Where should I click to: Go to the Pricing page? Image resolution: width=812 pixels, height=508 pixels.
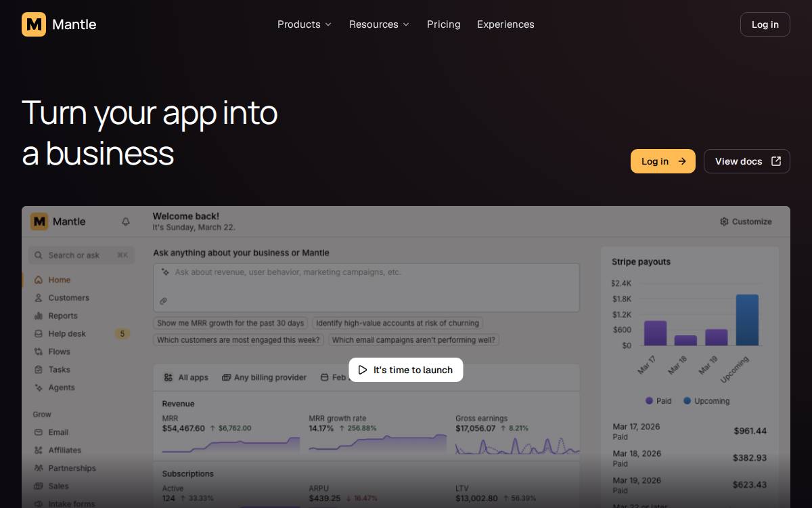444,24
